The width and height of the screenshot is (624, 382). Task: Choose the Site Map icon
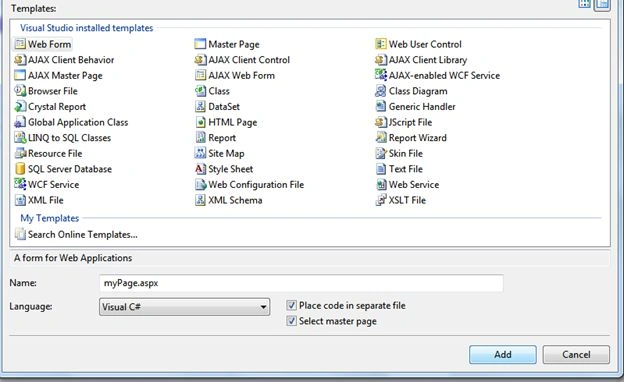coord(200,153)
